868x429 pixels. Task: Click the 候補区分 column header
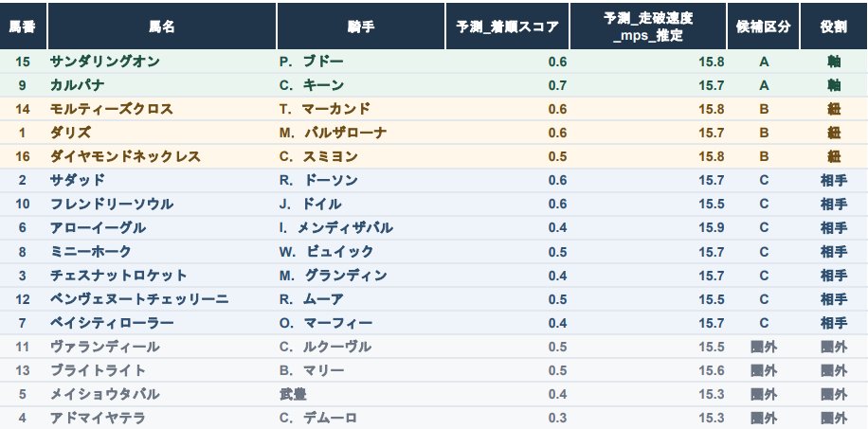click(x=764, y=27)
